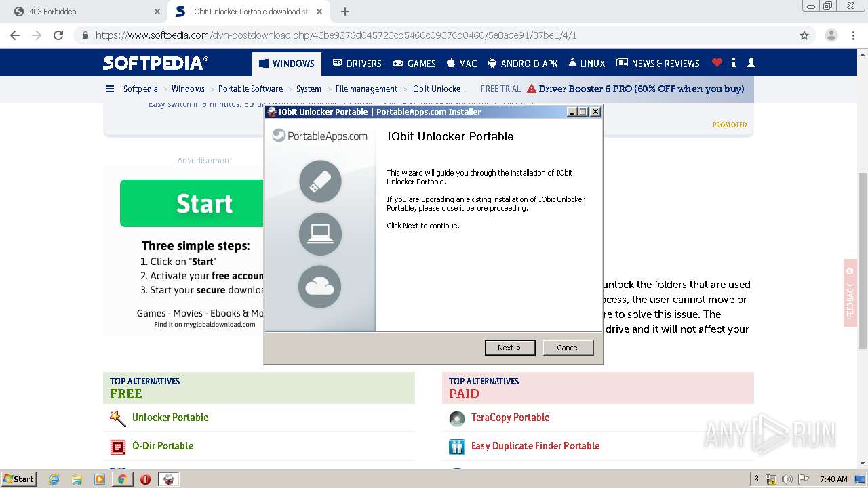Click the red heart icon in Softpedia header
Viewport: 868px width, 488px height.
717,62
